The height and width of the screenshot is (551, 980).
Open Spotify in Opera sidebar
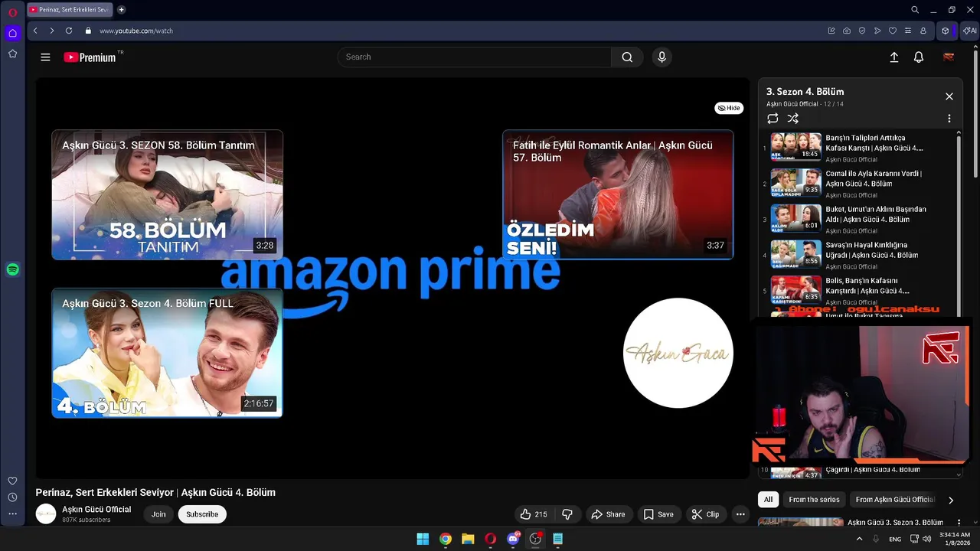(x=12, y=269)
